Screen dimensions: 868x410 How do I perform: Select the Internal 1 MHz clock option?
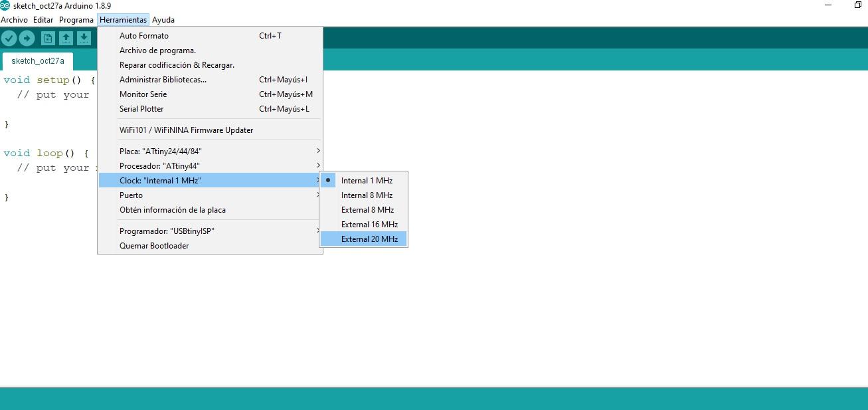coord(367,181)
